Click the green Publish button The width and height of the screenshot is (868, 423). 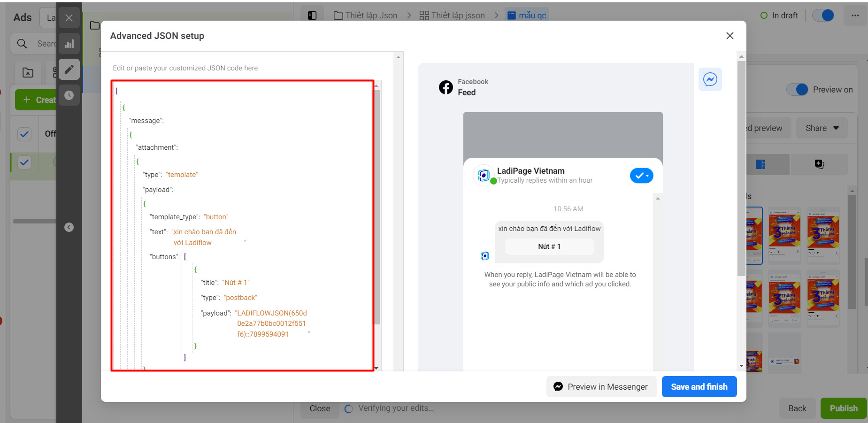[x=844, y=408]
